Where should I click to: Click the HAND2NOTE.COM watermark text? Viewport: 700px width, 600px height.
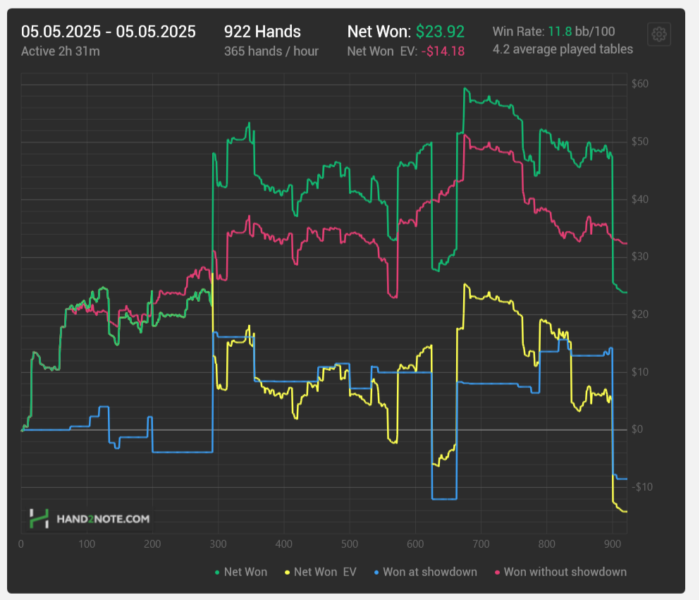click(103, 519)
